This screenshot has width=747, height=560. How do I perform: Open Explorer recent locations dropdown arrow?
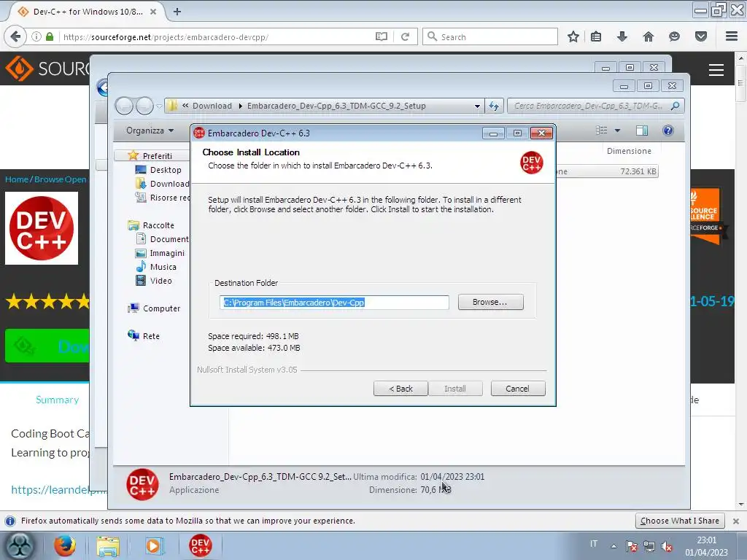coord(158,106)
